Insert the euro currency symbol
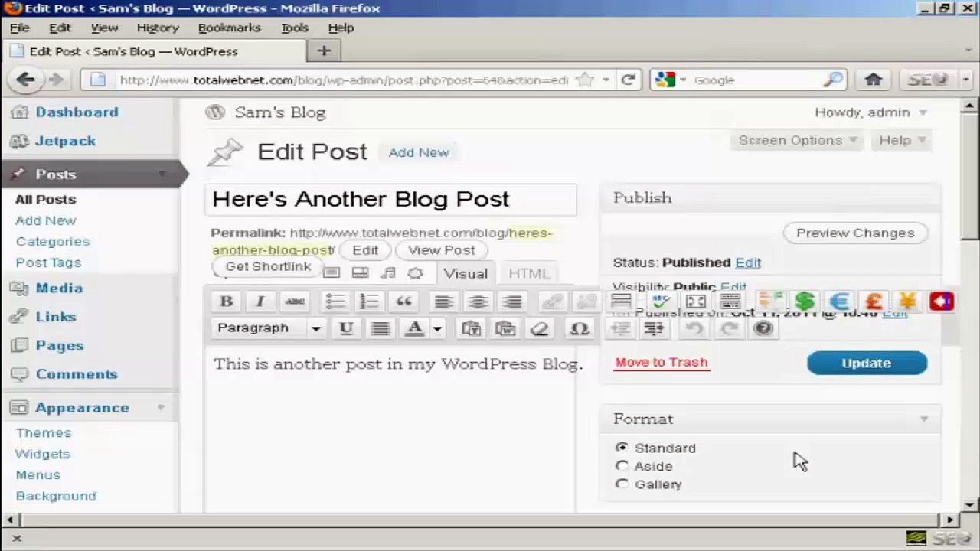The width and height of the screenshot is (980, 551). tap(839, 302)
